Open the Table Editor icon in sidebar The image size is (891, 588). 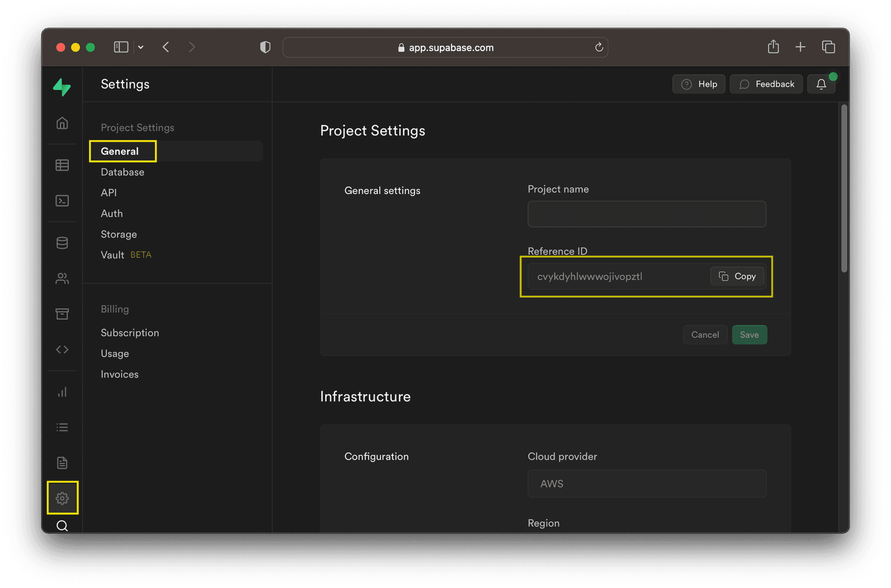click(62, 165)
